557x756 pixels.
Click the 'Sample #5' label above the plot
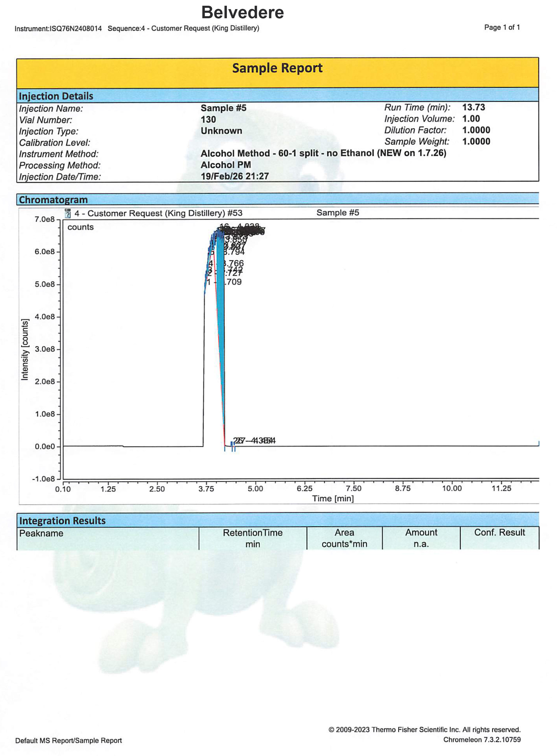point(337,213)
